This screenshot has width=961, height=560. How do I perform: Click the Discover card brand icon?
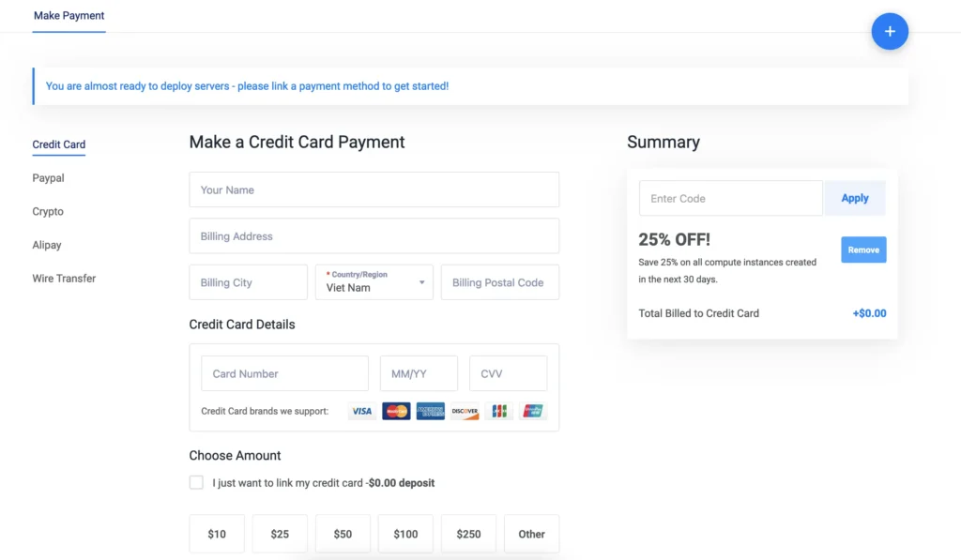coord(465,411)
